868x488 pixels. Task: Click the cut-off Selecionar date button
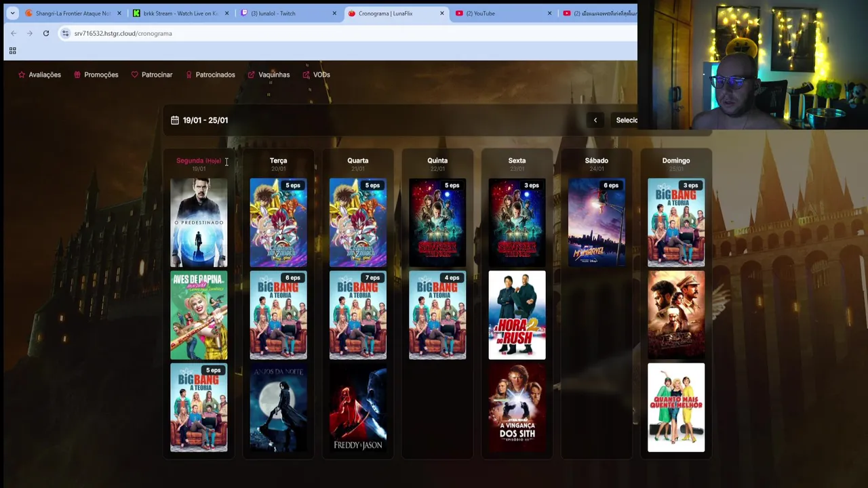625,120
